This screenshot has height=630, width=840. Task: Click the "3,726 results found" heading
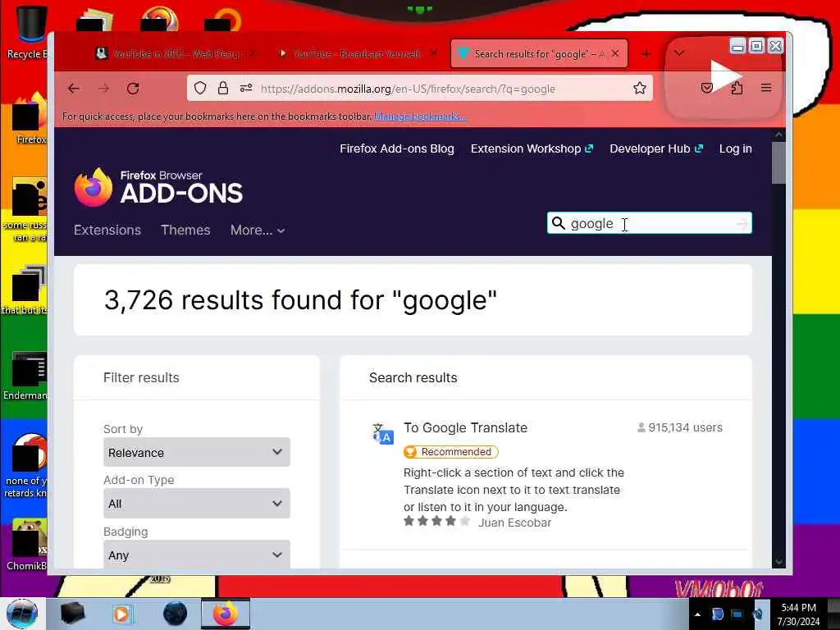point(300,299)
